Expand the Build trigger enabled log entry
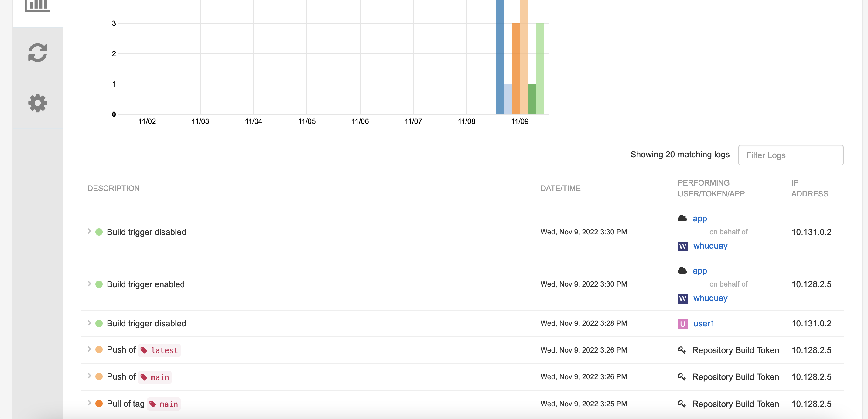The image size is (868, 419). tap(89, 284)
